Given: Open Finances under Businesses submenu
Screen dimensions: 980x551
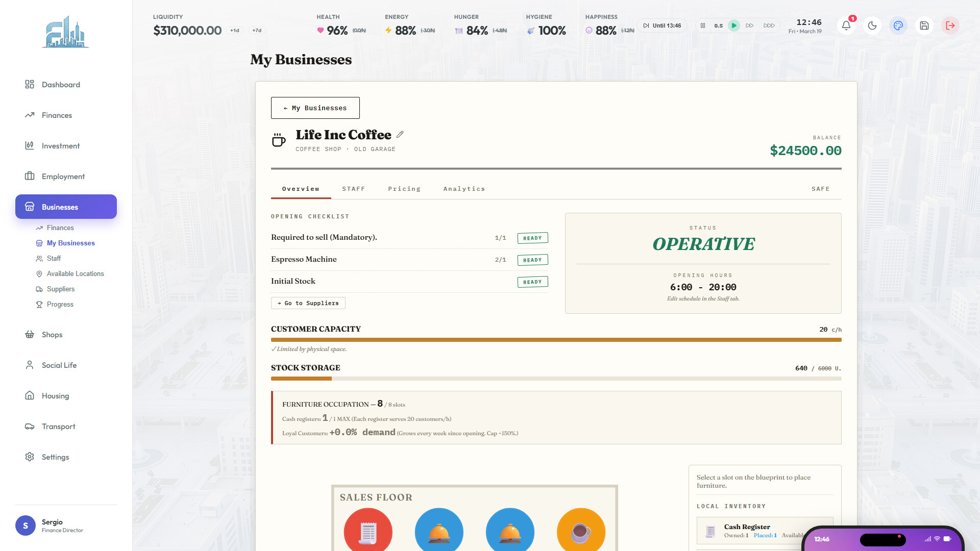Looking at the screenshot, I should 60,228.
